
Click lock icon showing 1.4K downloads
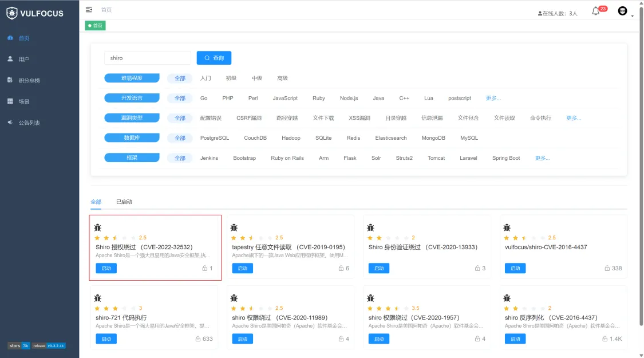[605, 339]
